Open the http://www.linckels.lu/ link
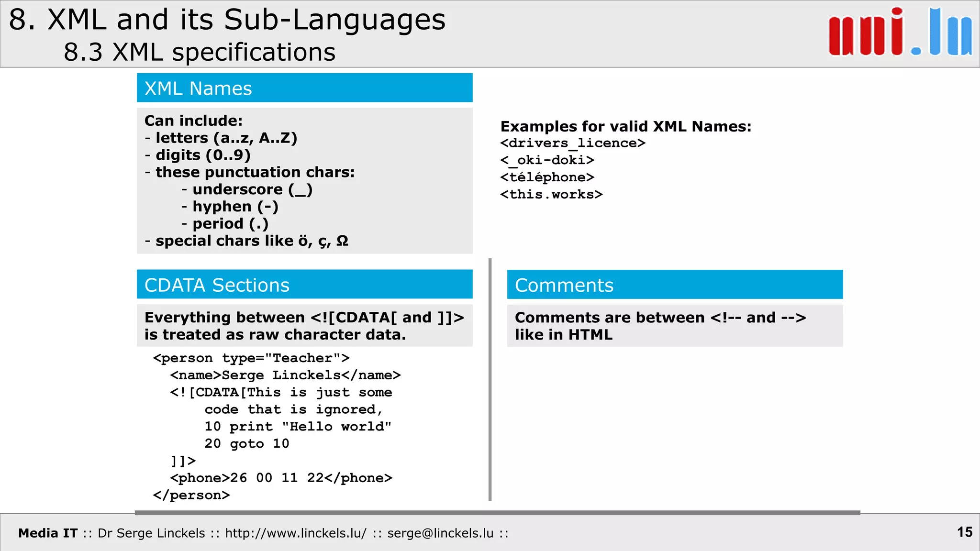 click(296, 533)
